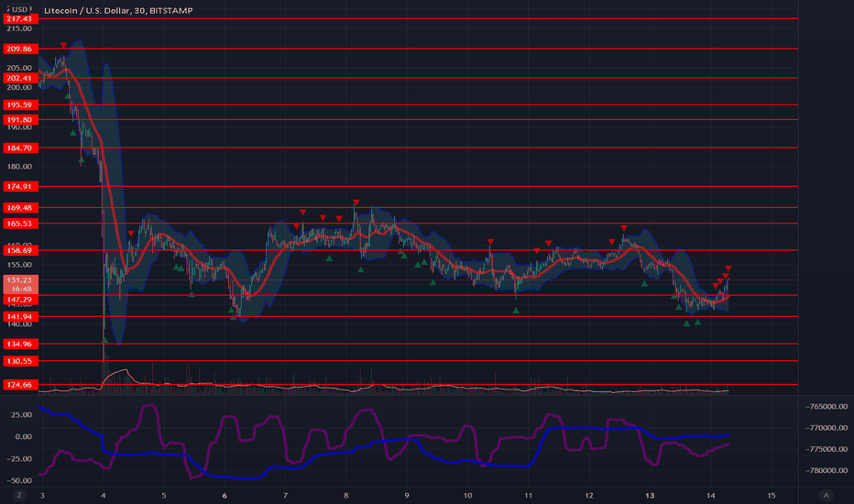Open the USD currency selector

19,9
